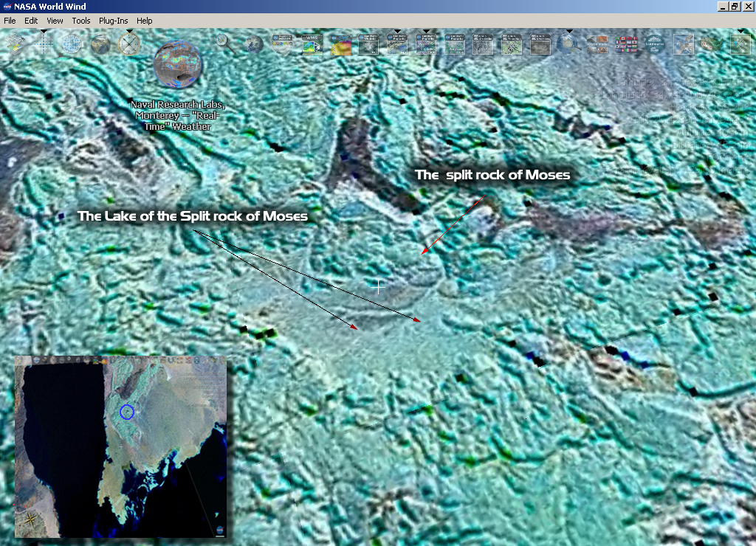Click the United States map icon
This screenshot has width=756, height=546.
712,44
